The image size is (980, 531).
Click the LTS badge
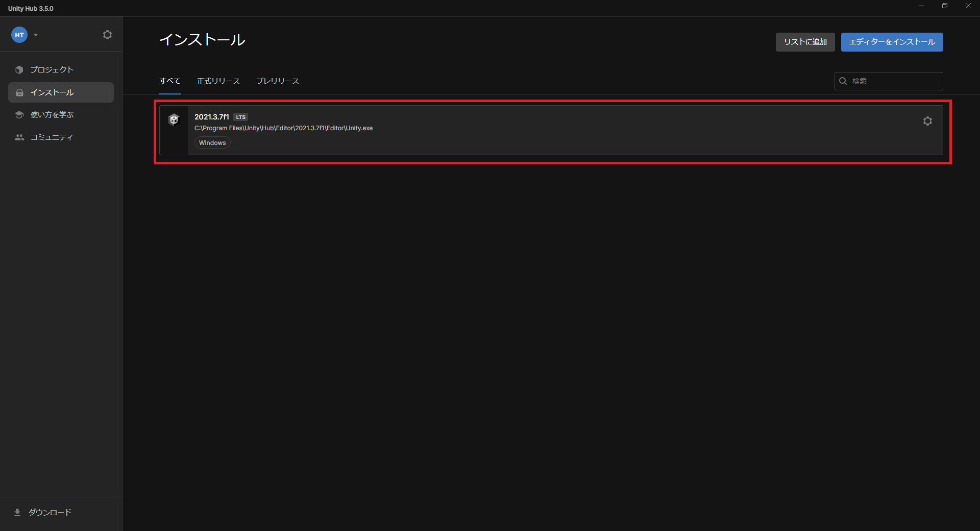(241, 117)
